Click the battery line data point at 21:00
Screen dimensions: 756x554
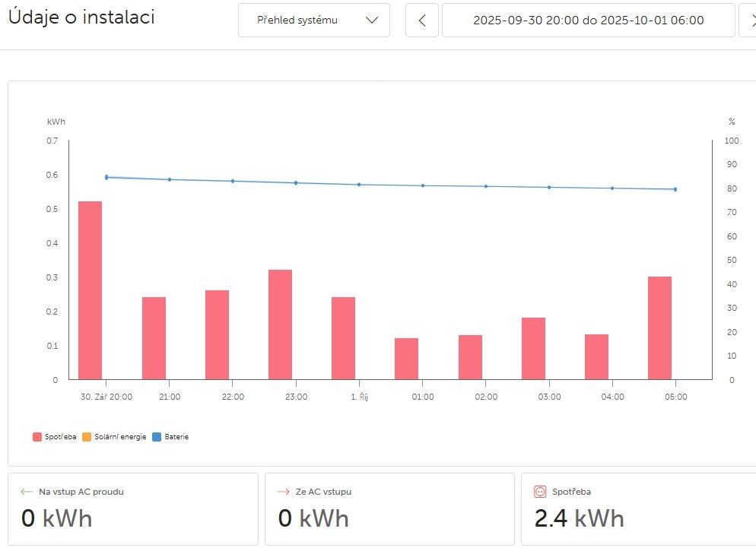[x=170, y=179]
